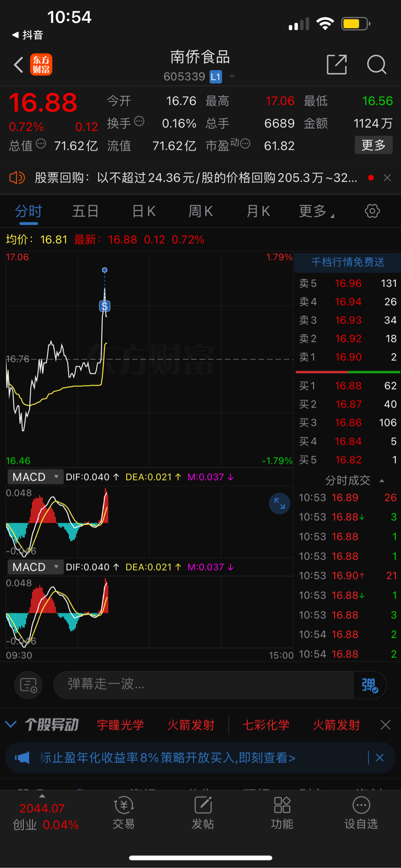Tap the battery status icon
401x868 pixels.
(356, 24)
